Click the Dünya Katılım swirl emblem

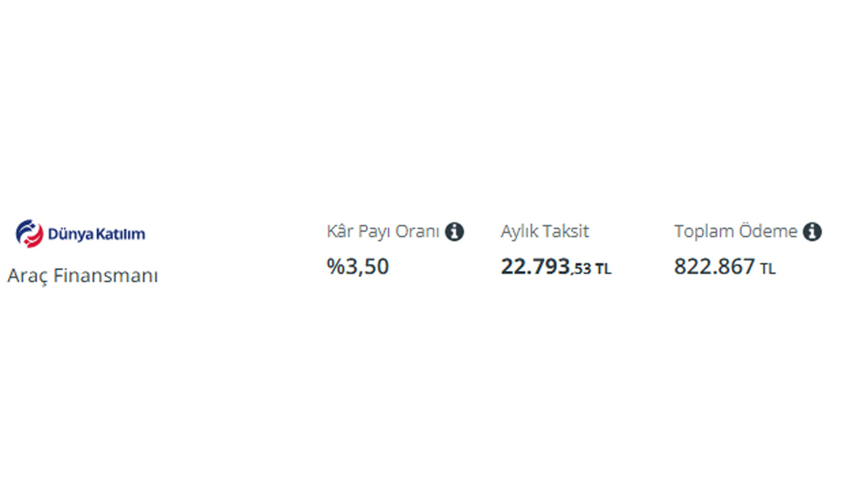coord(29,233)
